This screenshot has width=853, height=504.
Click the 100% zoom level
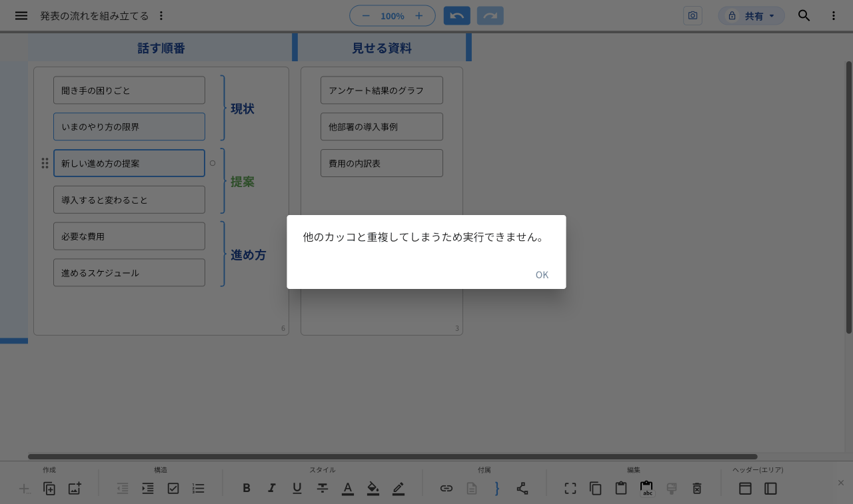(393, 16)
